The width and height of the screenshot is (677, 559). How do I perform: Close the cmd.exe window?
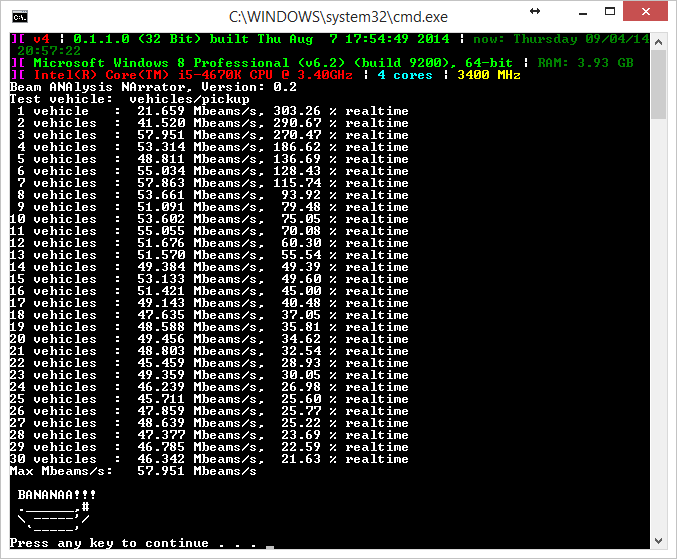645,11
